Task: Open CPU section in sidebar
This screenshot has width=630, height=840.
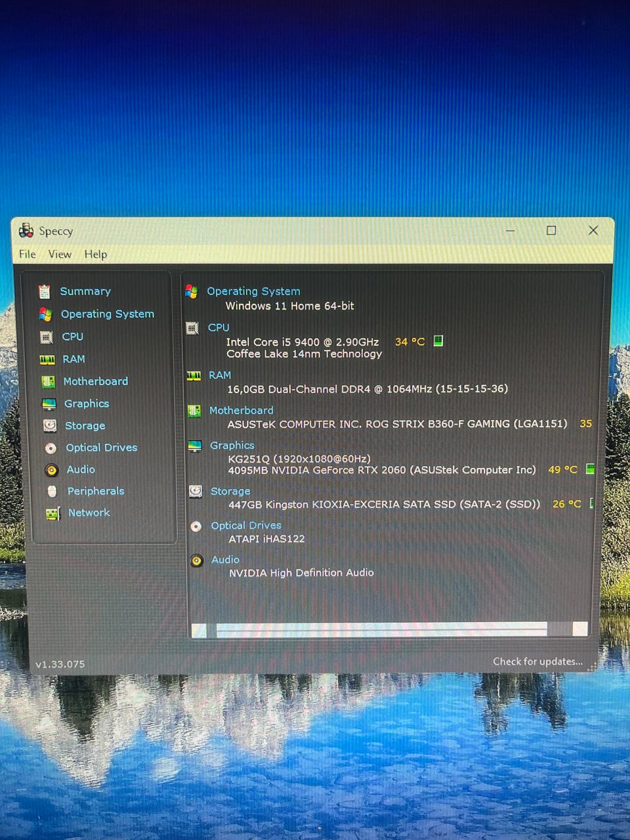Action: point(73,337)
